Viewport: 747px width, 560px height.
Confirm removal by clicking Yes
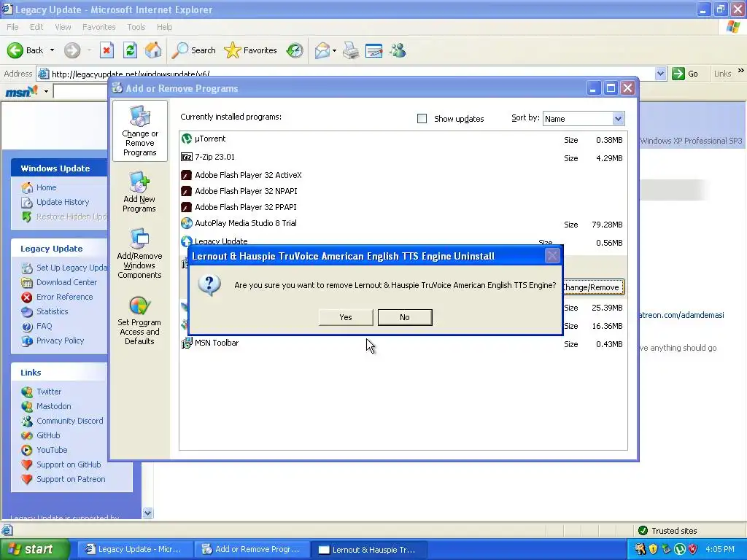click(346, 317)
